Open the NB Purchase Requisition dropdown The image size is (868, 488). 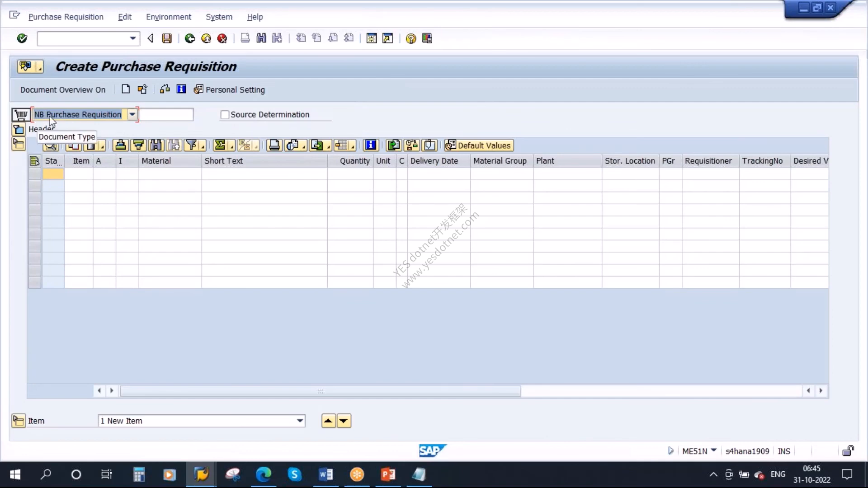132,115
